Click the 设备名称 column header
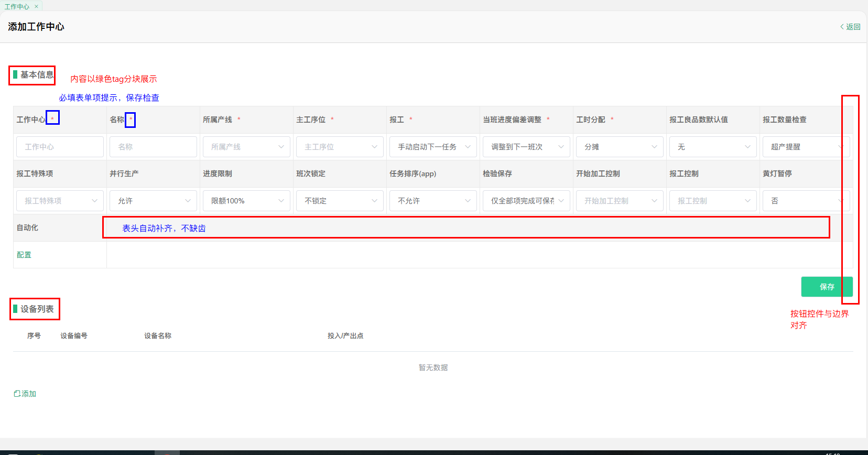868x455 pixels. [158, 335]
